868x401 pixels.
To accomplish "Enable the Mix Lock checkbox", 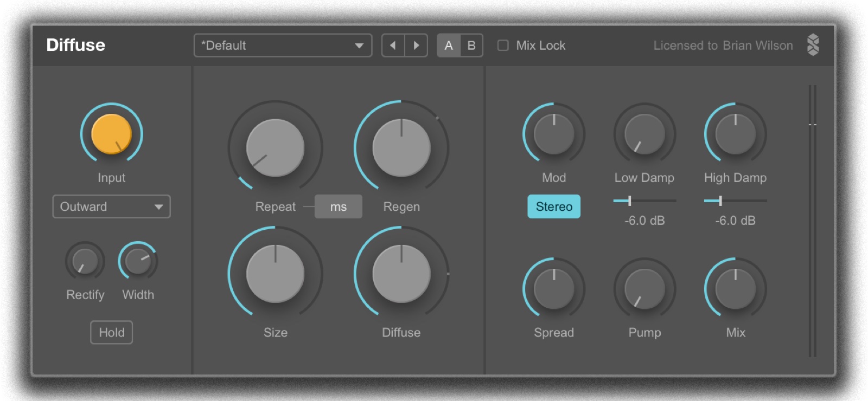I will point(503,46).
